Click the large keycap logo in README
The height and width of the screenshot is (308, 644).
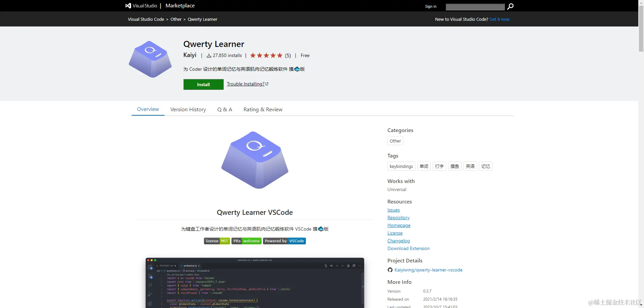255,160
